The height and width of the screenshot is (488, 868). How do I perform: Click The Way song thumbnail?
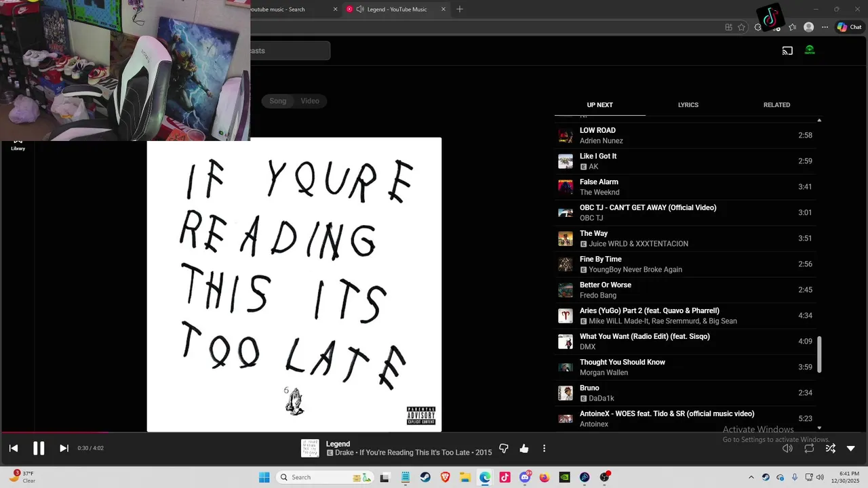click(566, 239)
